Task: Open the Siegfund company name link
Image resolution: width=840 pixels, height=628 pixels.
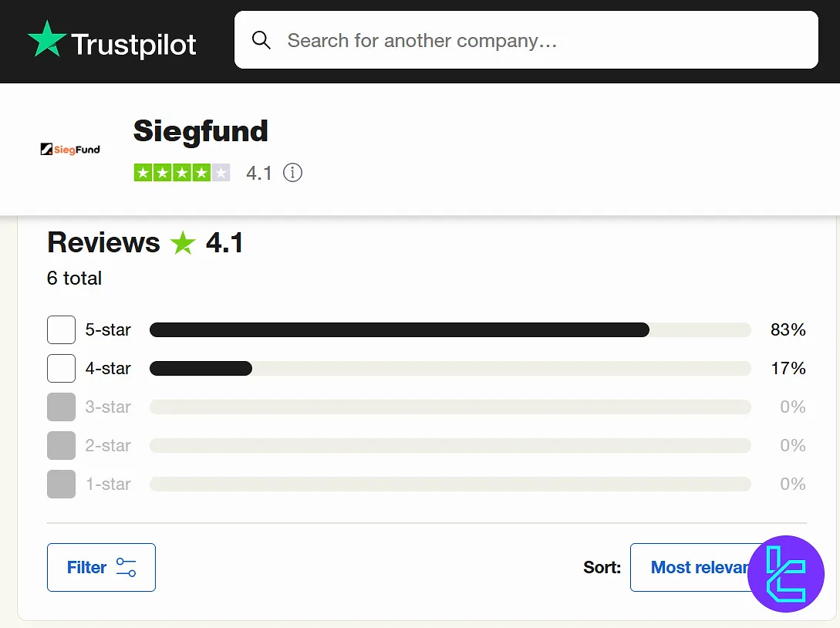Action: [x=201, y=131]
